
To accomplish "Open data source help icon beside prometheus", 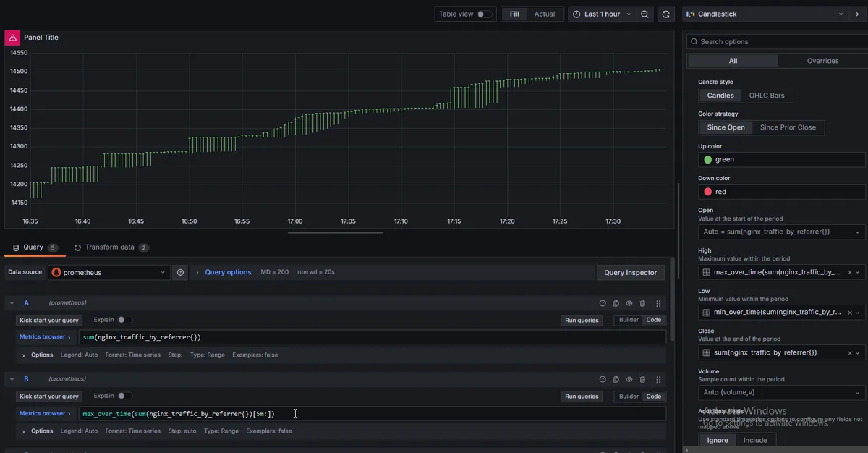I will click(x=180, y=272).
